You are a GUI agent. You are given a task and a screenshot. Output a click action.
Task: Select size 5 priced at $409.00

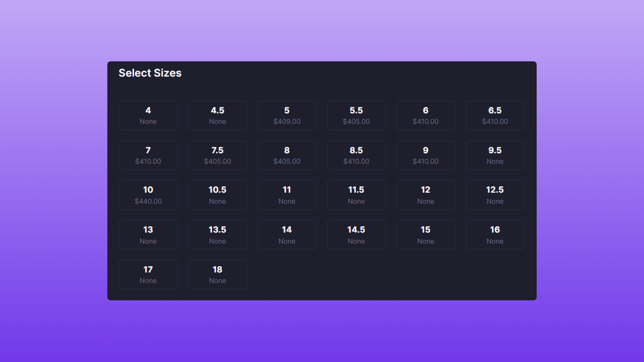point(287,115)
